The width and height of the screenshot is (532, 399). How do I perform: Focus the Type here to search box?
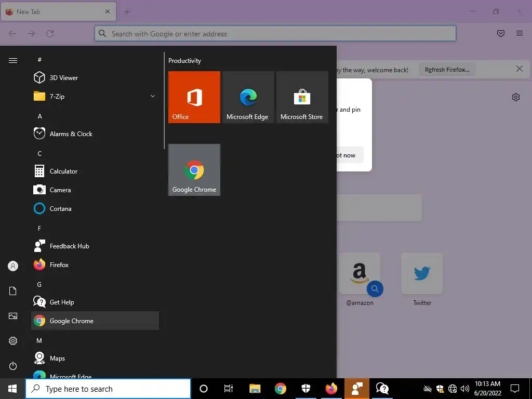108,389
